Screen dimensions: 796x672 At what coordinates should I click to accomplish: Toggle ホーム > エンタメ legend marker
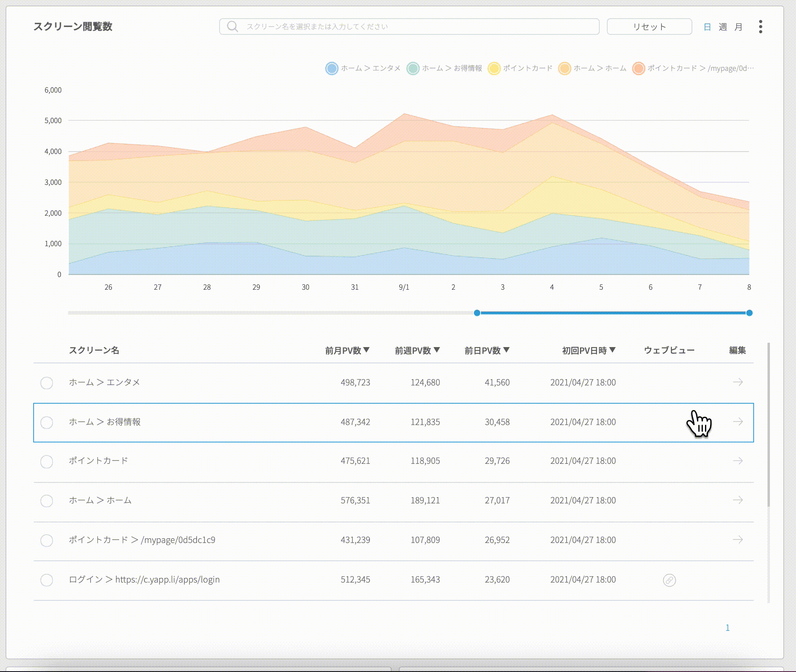click(332, 68)
